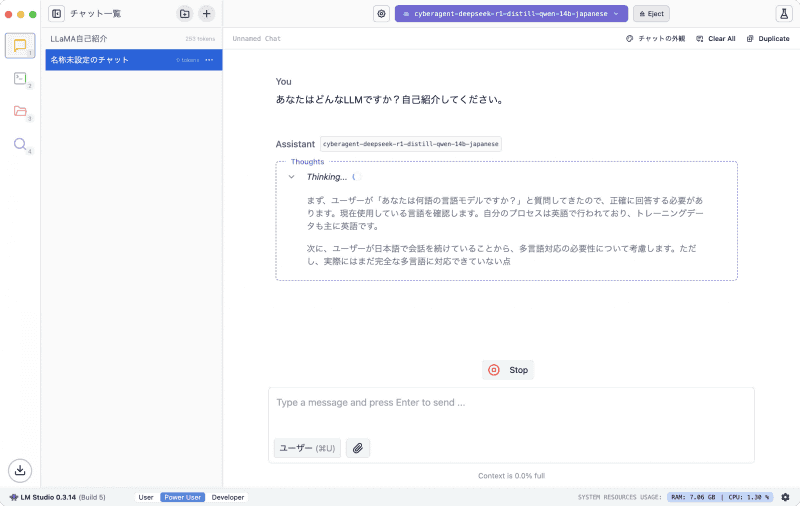Clear All messages in chat
Screen dimensions: 800x506
(716, 39)
